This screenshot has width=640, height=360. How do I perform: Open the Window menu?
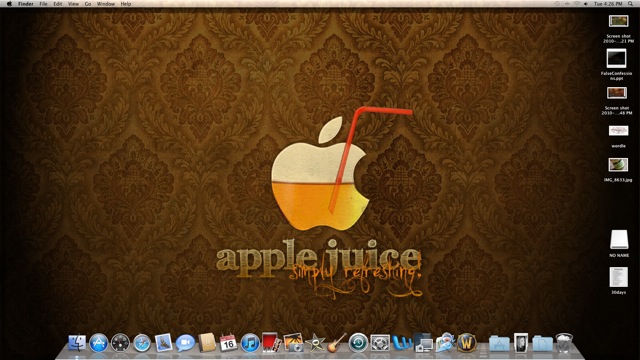[x=106, y=4]
